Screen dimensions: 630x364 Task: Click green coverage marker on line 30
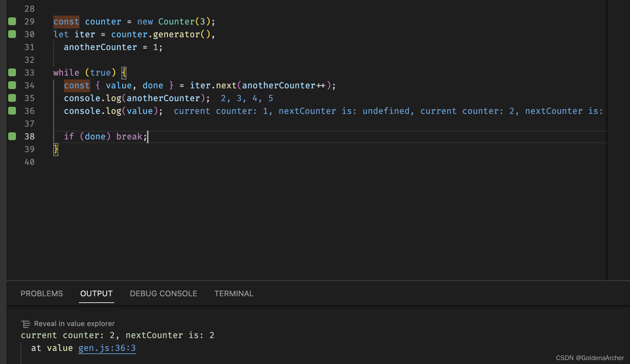12,34
